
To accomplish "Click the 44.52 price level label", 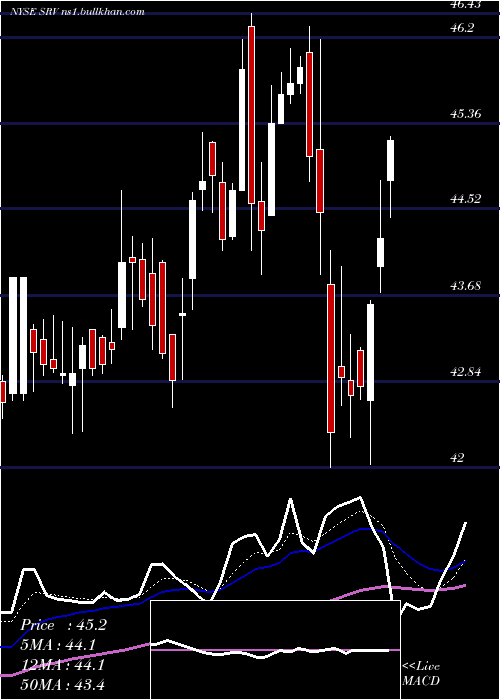I will 466,199.
